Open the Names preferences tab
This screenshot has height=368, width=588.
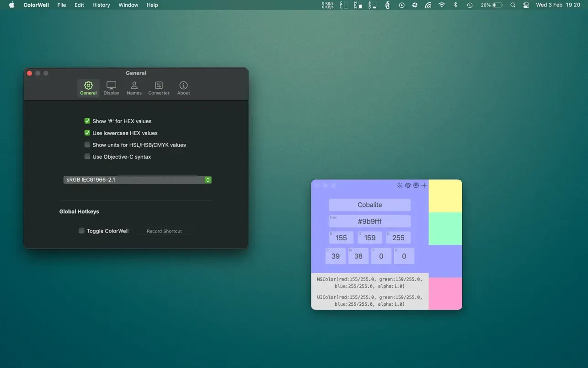click(x=134, y=88)
